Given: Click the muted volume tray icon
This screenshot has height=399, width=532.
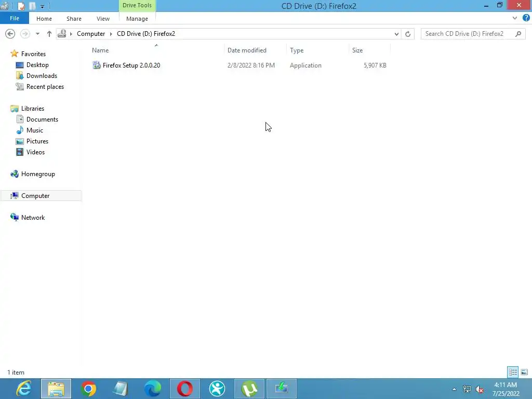Looking at the screenshot, I should (480, 389).
